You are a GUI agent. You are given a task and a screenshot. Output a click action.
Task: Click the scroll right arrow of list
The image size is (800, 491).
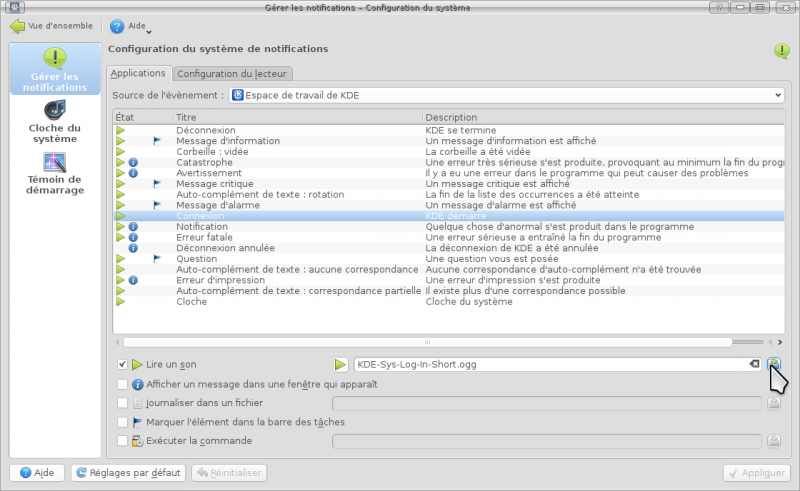point(780,342)
